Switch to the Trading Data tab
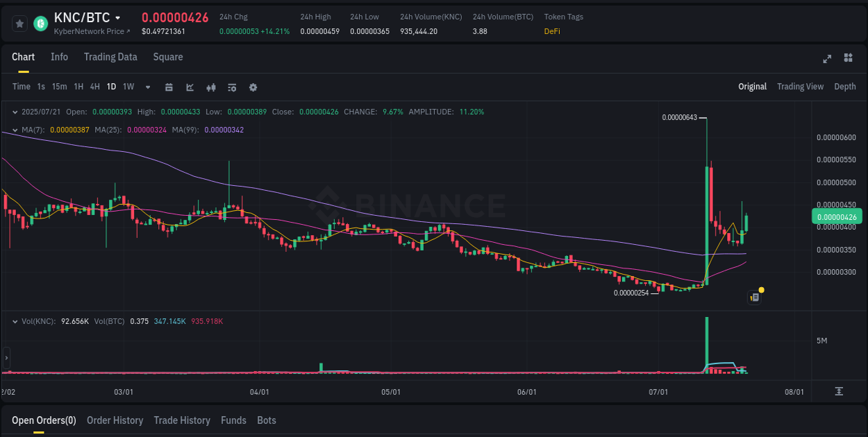 click(110, 57)
